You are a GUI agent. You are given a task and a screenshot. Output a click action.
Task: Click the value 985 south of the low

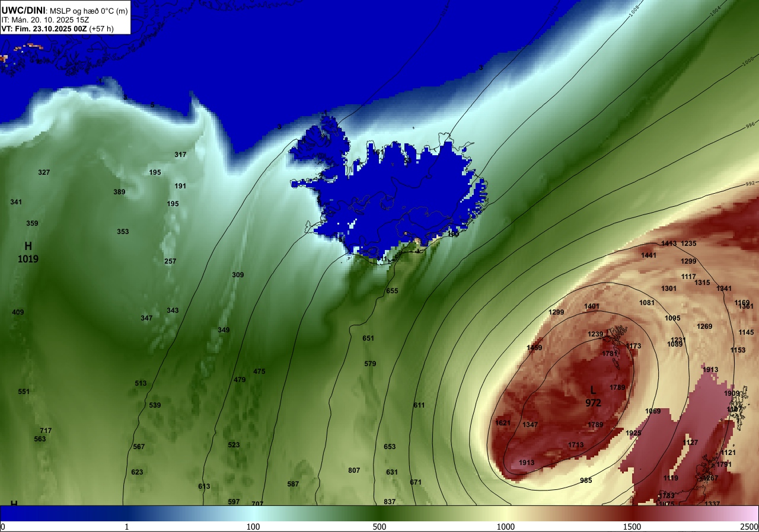click(586, 480)
